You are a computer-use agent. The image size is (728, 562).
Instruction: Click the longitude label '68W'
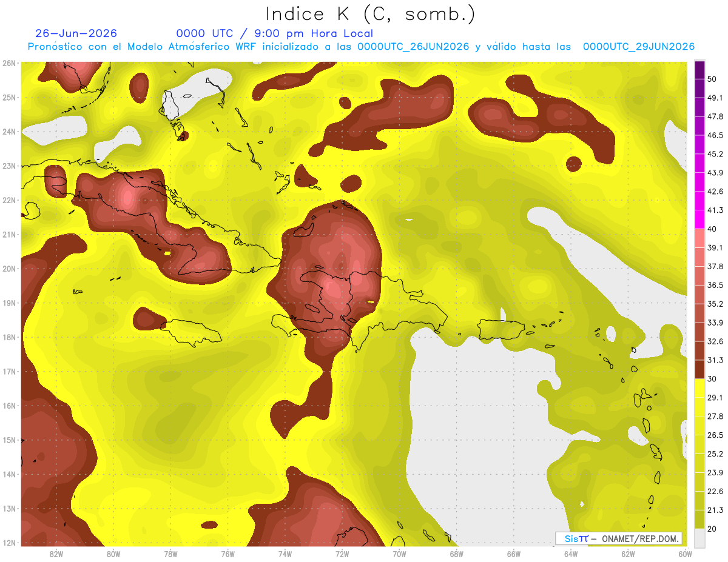[x=457, y=554]
